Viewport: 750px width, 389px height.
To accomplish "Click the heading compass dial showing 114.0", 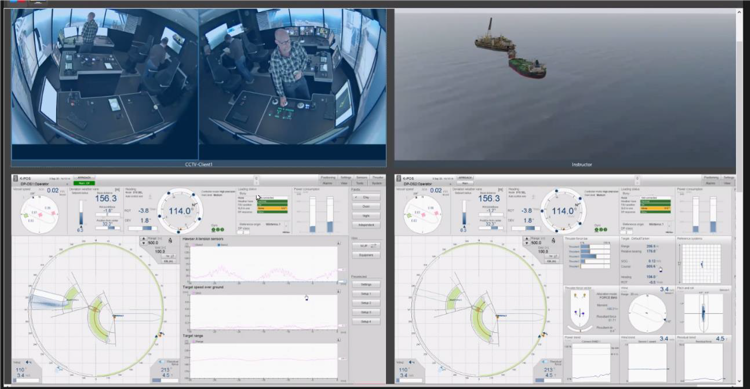I will point(179,211).
